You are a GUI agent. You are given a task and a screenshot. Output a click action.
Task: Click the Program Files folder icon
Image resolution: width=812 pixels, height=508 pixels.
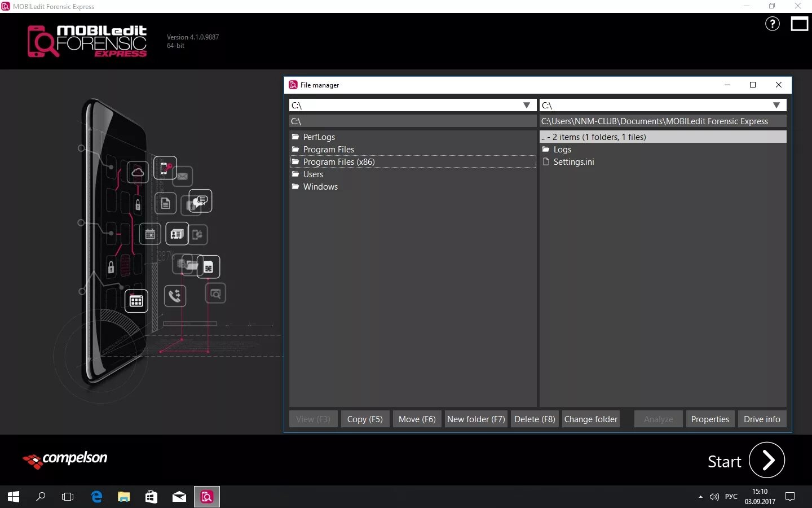(x=295, y=149)
